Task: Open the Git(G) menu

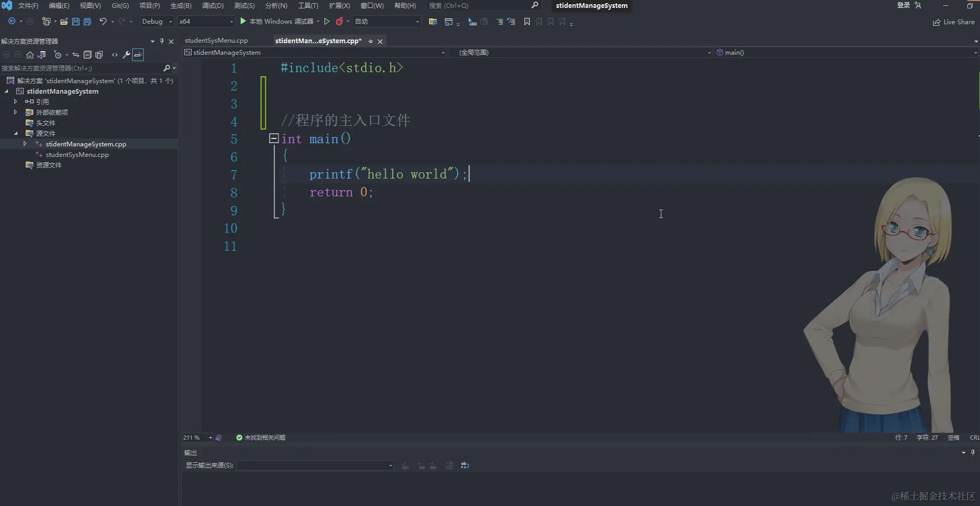Action: click(x=120, y=6)
